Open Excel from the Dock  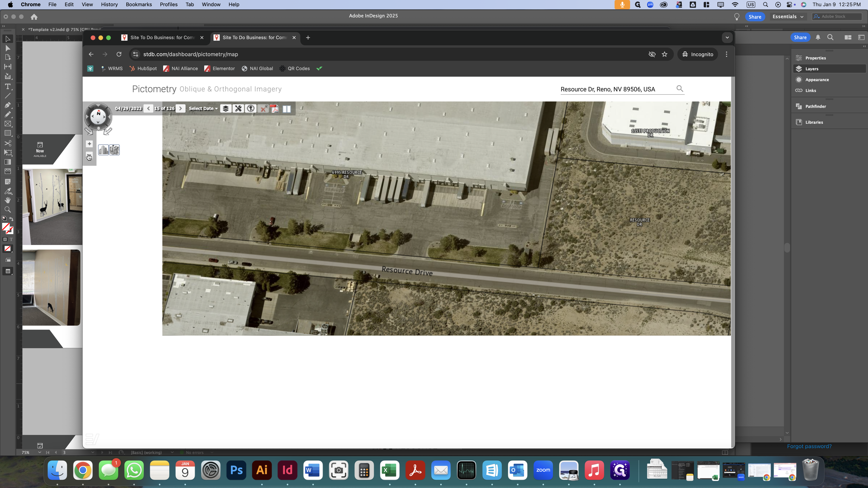coord(389,470)
